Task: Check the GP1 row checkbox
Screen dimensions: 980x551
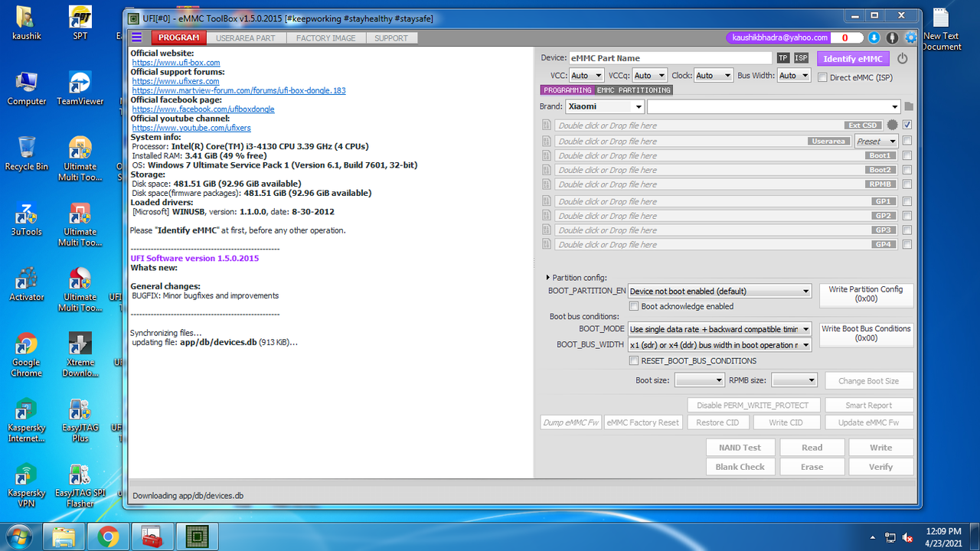Action: (907, 201)
